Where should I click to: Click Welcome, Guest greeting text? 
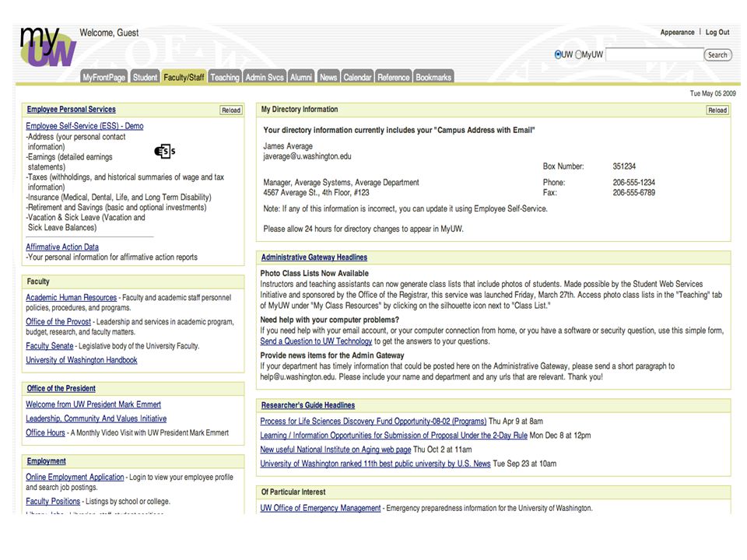pyautogui.click(x=109, y=33)
